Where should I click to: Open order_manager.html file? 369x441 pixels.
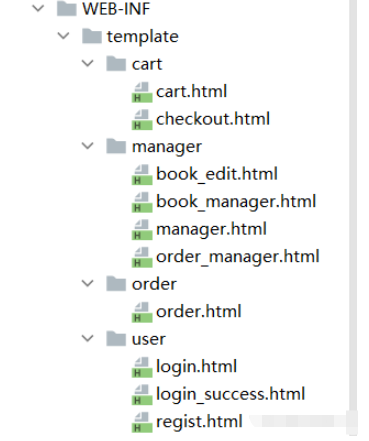tap(238, 257)
